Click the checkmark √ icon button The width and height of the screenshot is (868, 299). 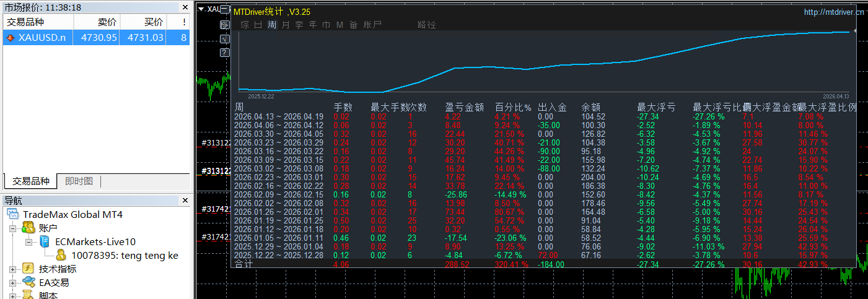[x=225, y=38]
